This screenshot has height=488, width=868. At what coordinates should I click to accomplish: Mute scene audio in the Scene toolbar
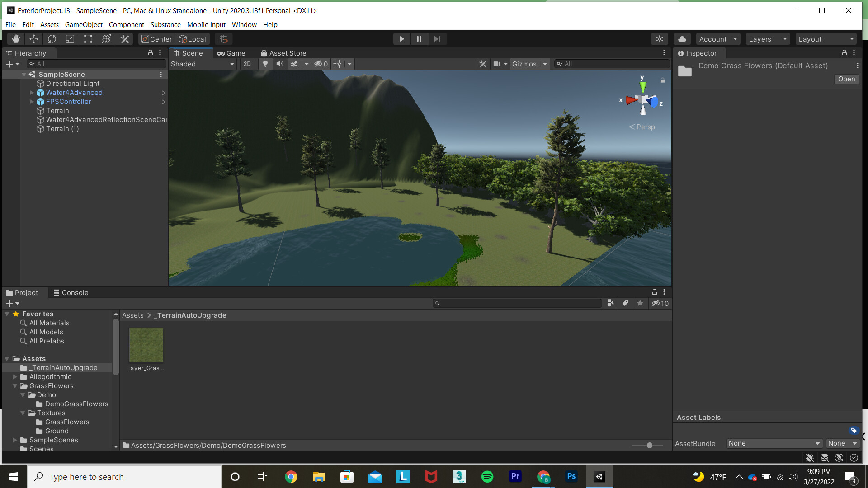(280, 64)
